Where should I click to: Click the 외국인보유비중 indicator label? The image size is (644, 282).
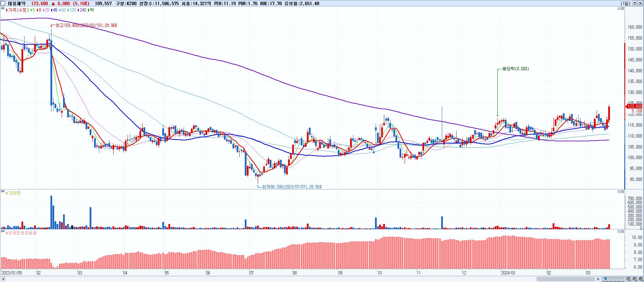point(23,233)
